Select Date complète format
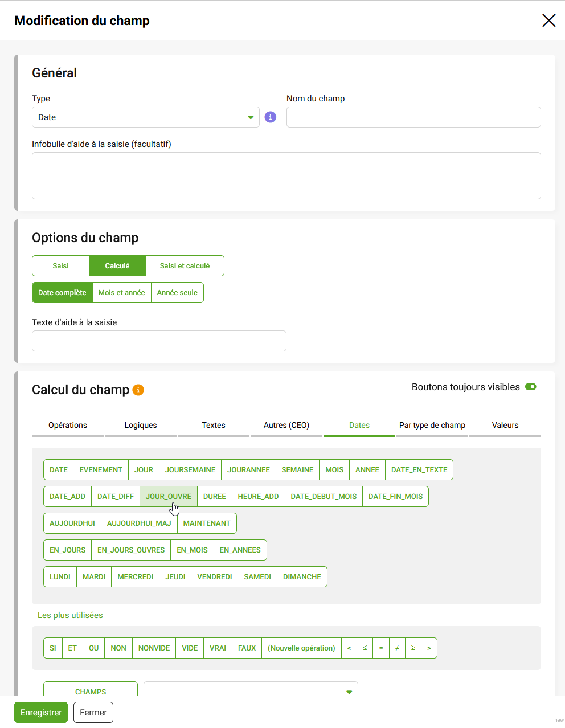Viewport: 565px width, 728px height. tap(62, 293)
